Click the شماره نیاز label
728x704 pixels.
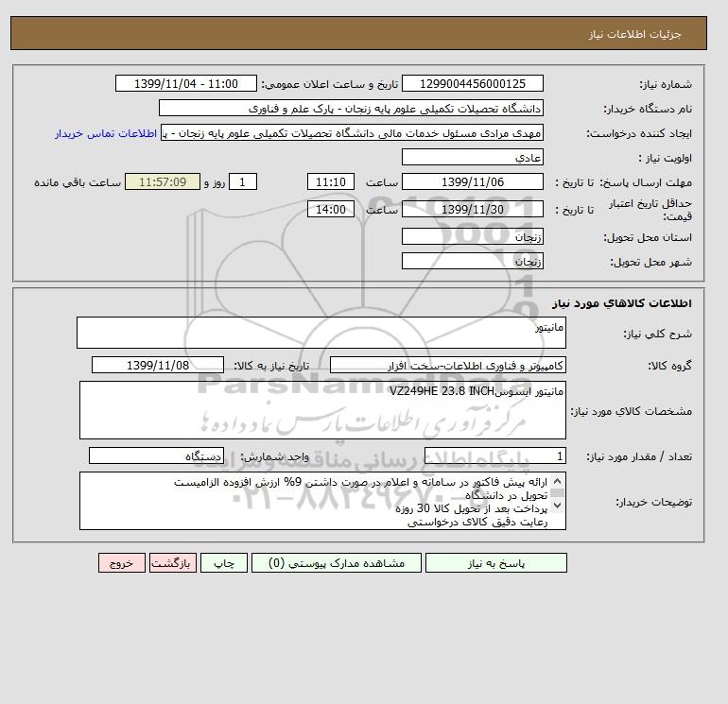pyautogui.click(x=666, y=84)
